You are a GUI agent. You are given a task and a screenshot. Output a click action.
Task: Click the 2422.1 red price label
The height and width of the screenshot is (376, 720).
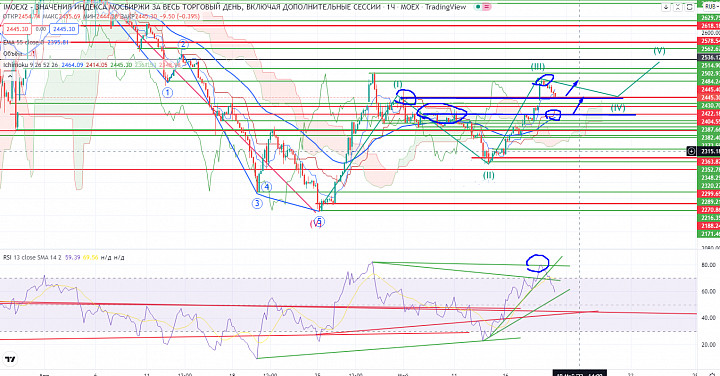(710, 113)
